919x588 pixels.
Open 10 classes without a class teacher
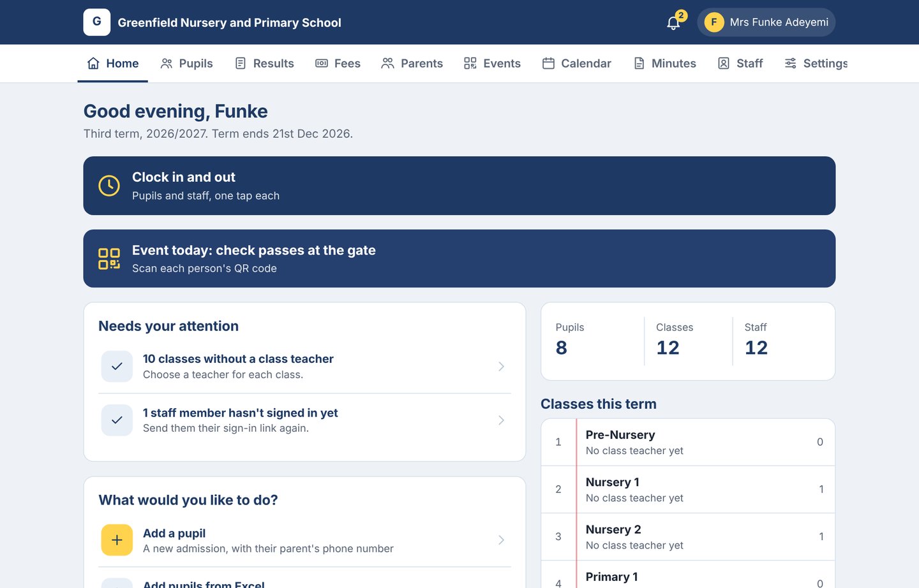click(x=304, y=367)
